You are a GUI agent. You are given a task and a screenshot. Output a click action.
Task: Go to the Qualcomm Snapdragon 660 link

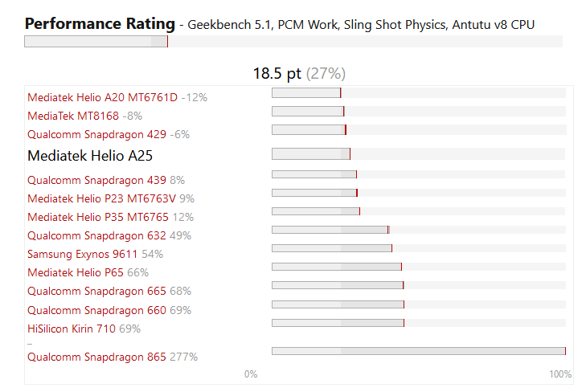tap(97, 310)
